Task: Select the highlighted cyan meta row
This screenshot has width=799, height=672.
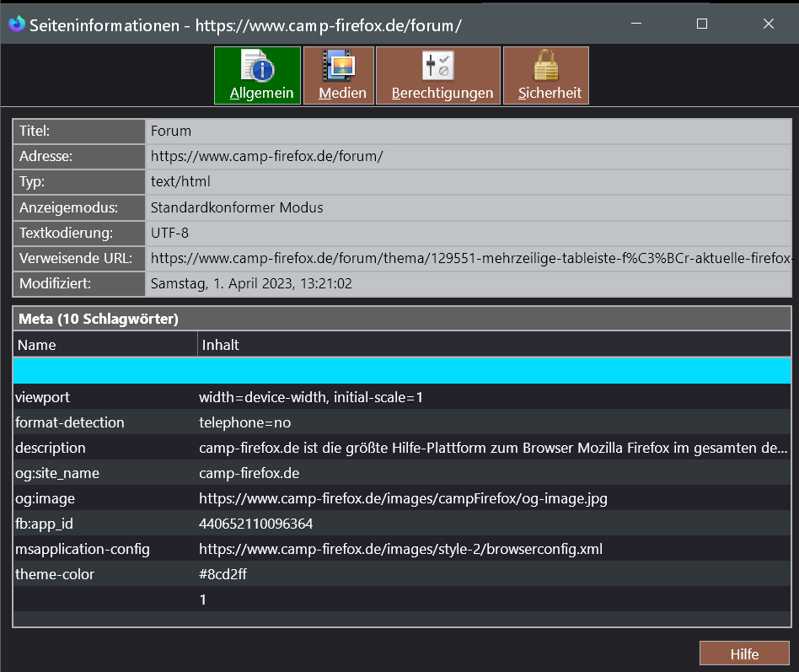Action: (401, 371)
